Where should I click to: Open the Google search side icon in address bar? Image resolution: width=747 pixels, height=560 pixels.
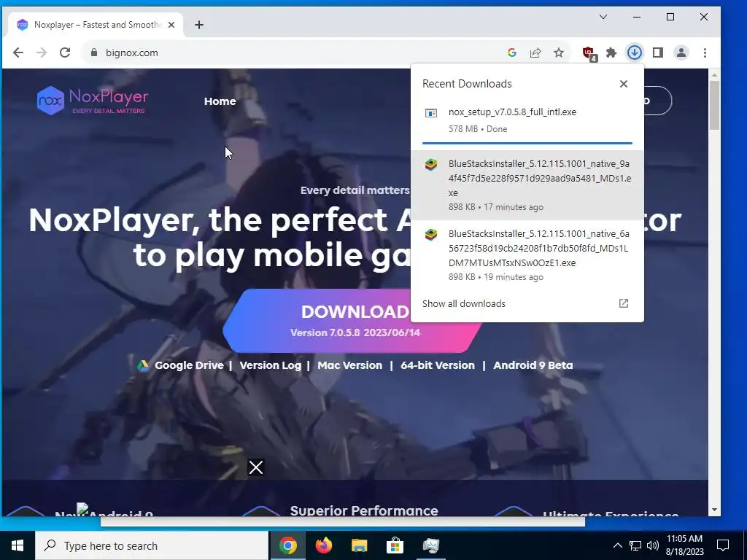tap(512, 52)
